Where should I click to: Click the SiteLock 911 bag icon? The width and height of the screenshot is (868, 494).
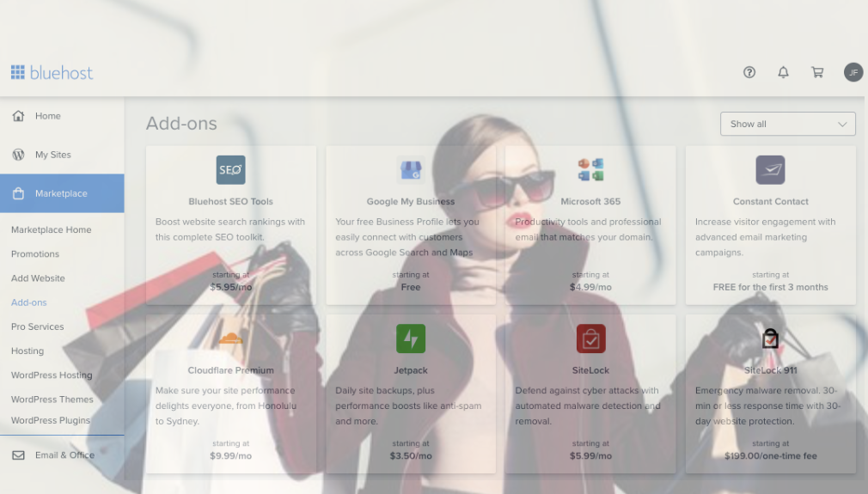point(770,338)
